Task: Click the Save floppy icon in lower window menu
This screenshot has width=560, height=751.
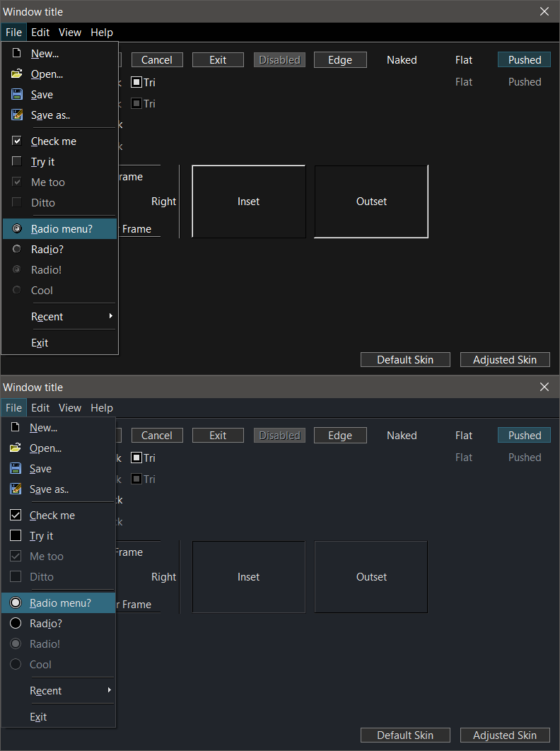Action: point(16,468)
